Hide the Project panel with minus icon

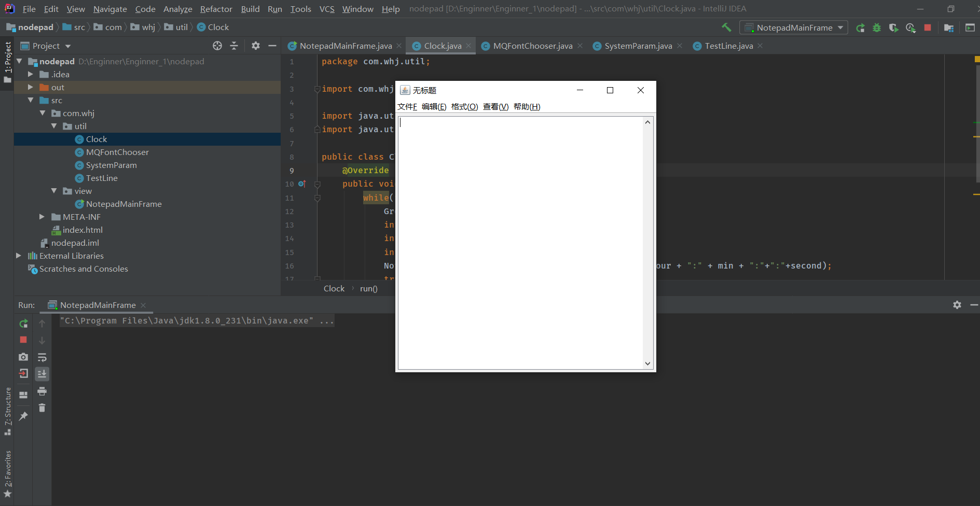[272, 46]
